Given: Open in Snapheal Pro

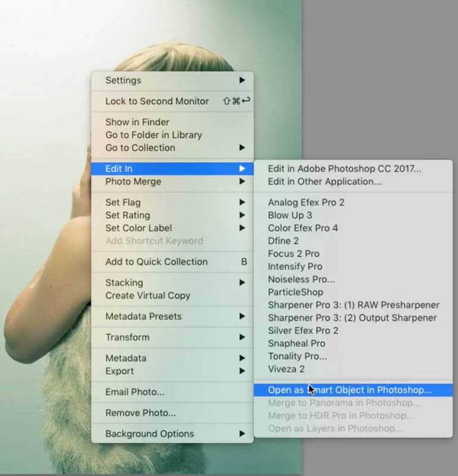Looking at the screenshot, I should (353, 343).
